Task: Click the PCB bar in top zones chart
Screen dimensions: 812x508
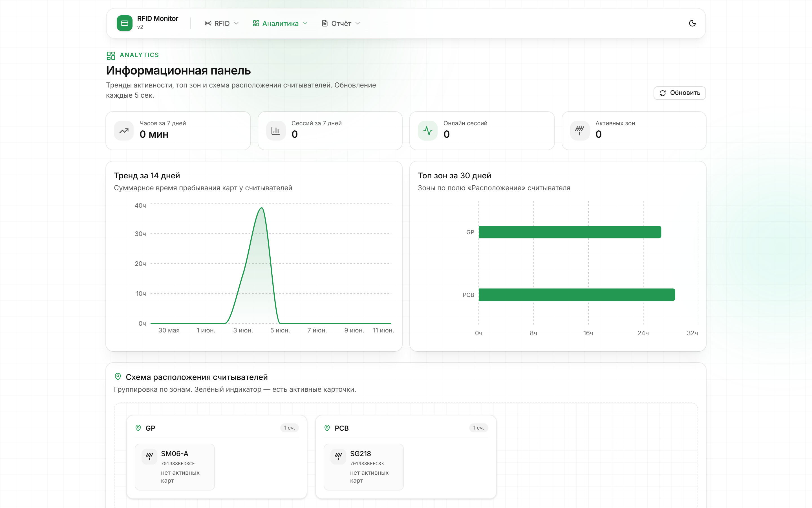Action: (577, 295)
